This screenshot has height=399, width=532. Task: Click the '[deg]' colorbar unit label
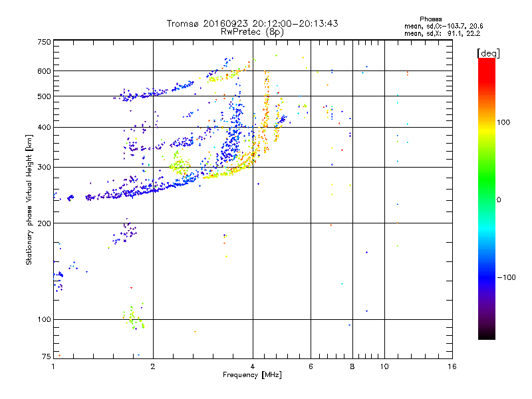click(x=488, y=53)
